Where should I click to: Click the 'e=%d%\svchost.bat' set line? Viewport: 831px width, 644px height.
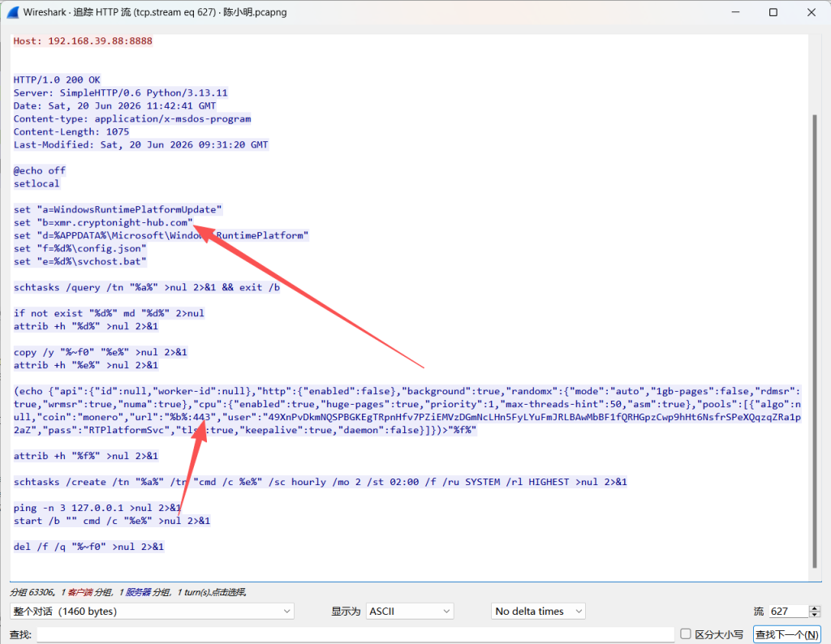[80, 261]
